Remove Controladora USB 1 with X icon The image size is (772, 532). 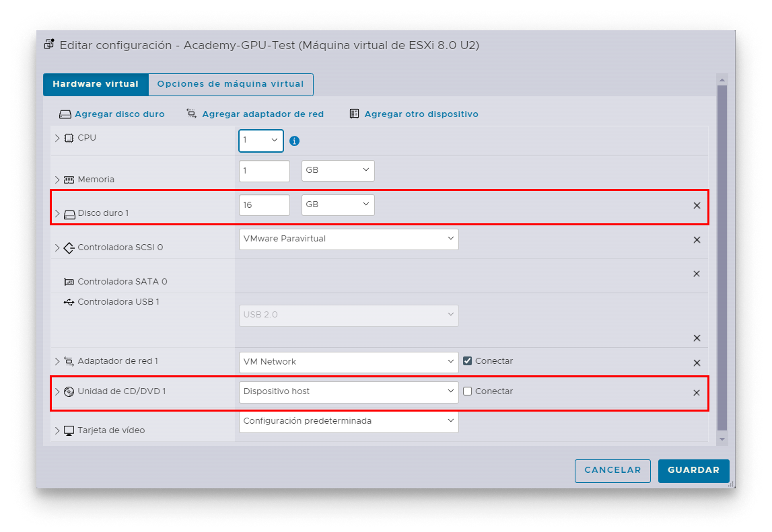(x=697, y=338)
